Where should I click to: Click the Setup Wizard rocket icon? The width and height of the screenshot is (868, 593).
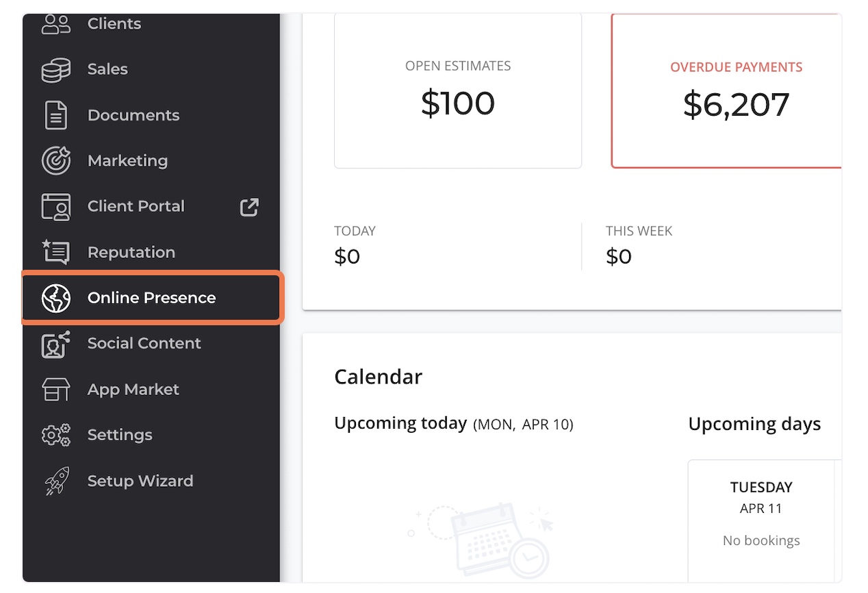tap(56, 481)
